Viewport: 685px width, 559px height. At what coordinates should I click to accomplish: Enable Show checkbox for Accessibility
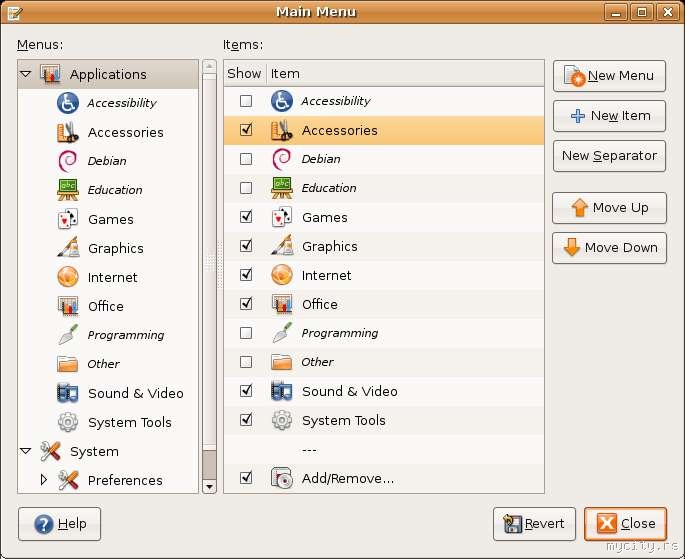[246, 101]
